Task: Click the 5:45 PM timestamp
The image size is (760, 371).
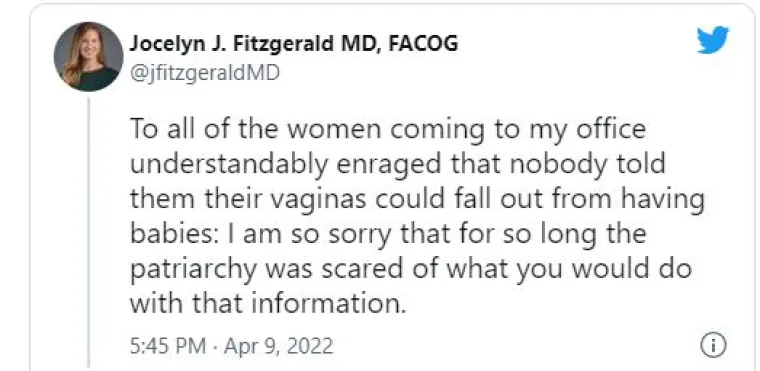Action: coord(169,346)
